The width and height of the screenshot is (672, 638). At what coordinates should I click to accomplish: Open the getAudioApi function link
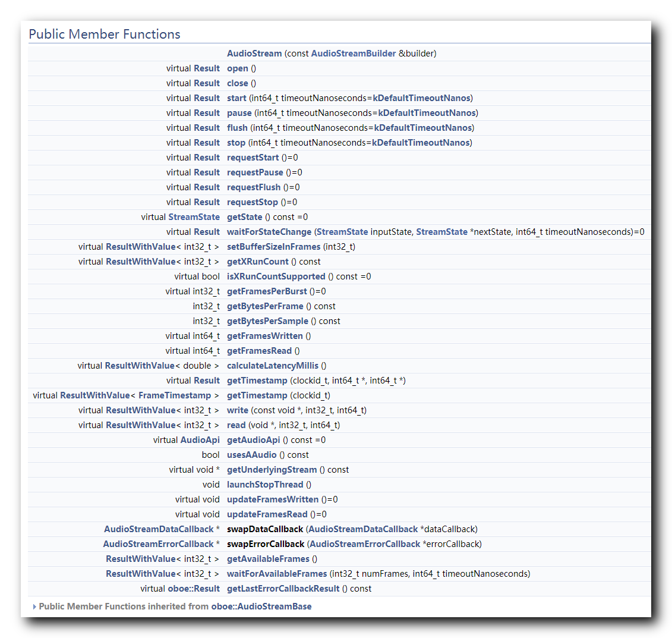(x=253, y=440)
